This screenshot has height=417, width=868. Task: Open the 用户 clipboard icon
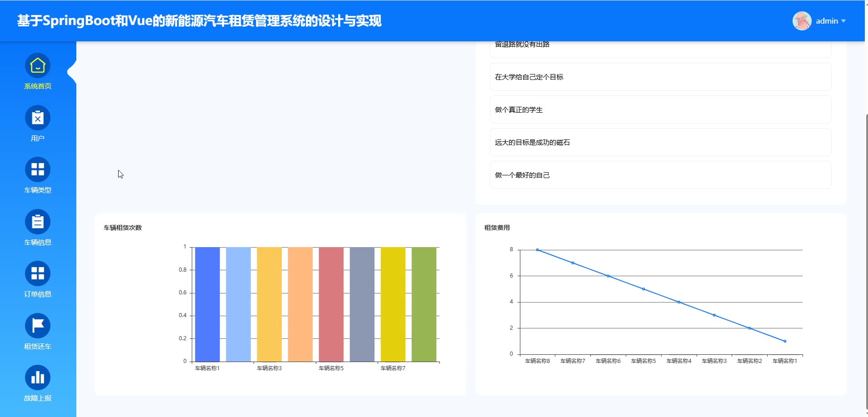coord(38,118)
